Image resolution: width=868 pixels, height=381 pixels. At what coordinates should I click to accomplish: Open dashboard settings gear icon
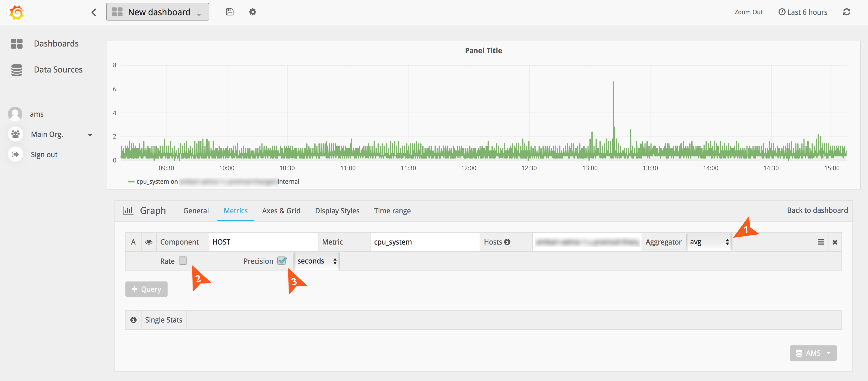(252, 12)
